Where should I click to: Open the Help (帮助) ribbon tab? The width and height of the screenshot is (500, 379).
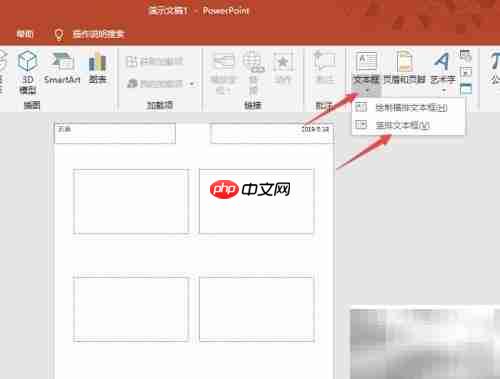[x=25, y=34]
